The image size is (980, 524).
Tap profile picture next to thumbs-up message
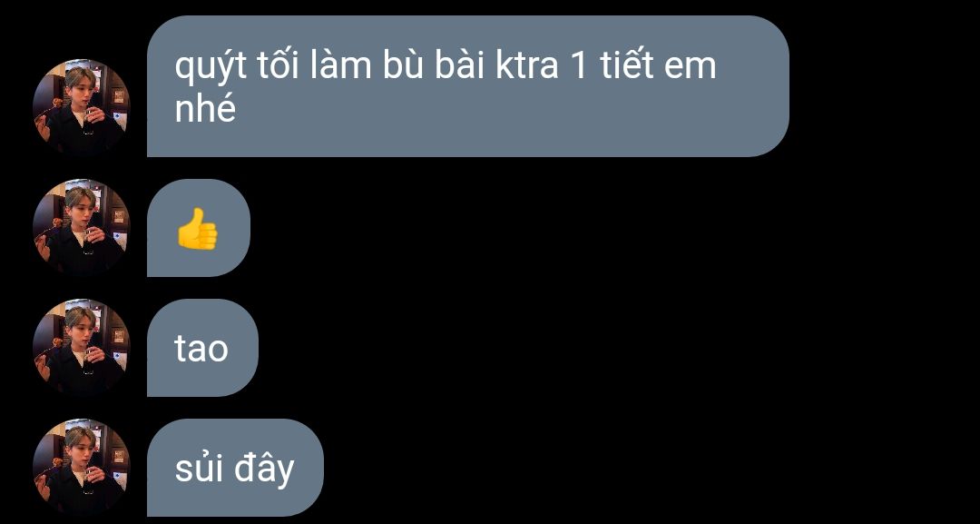(82, 228)
